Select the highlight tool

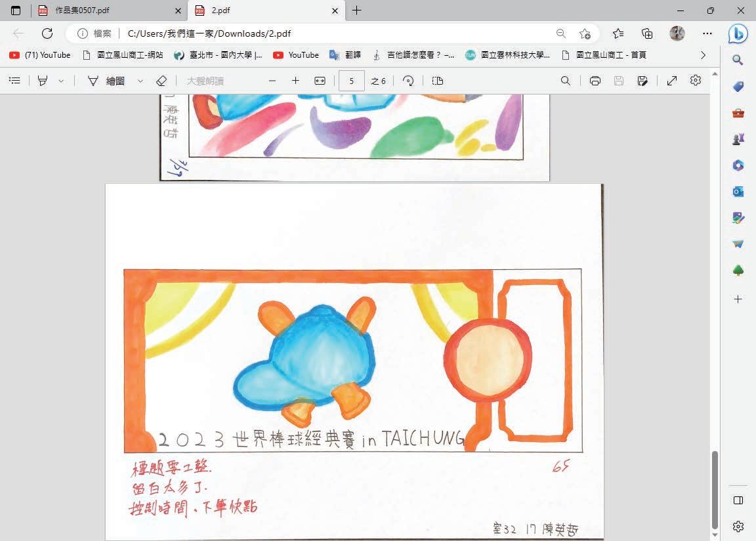click(x=43, y=81)
